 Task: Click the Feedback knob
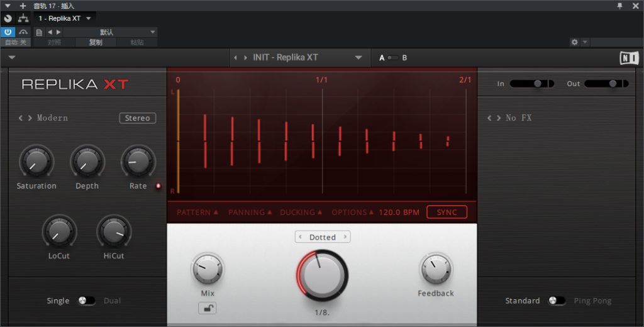[436, 269]
